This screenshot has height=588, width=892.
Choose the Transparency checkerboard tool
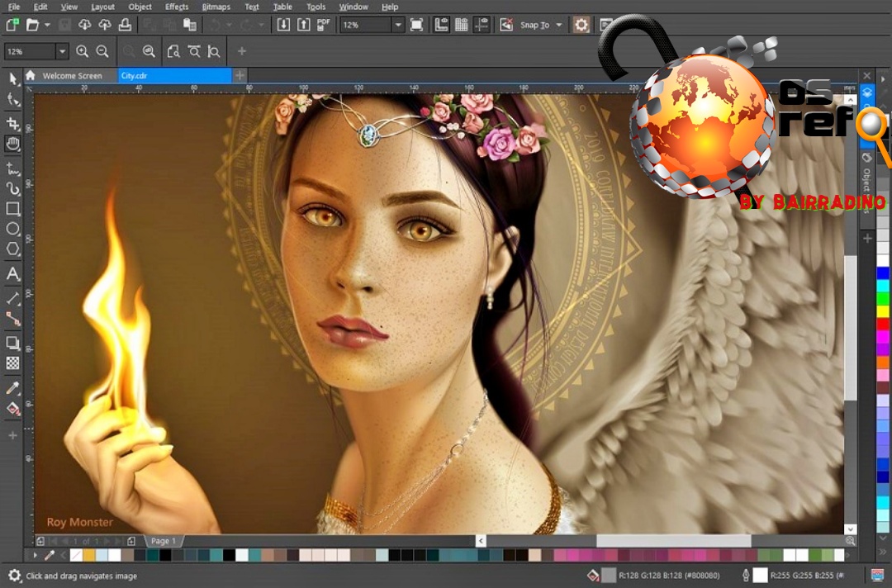12,363
